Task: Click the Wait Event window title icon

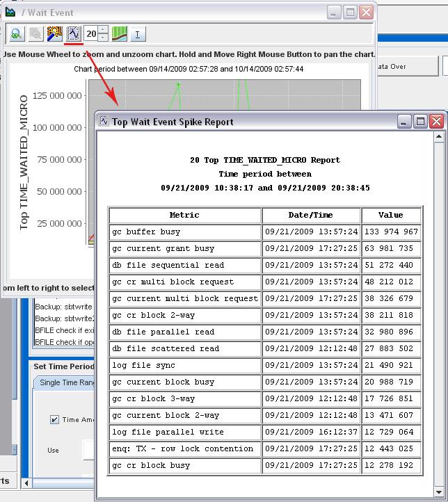Action: (x=10, y=13)
